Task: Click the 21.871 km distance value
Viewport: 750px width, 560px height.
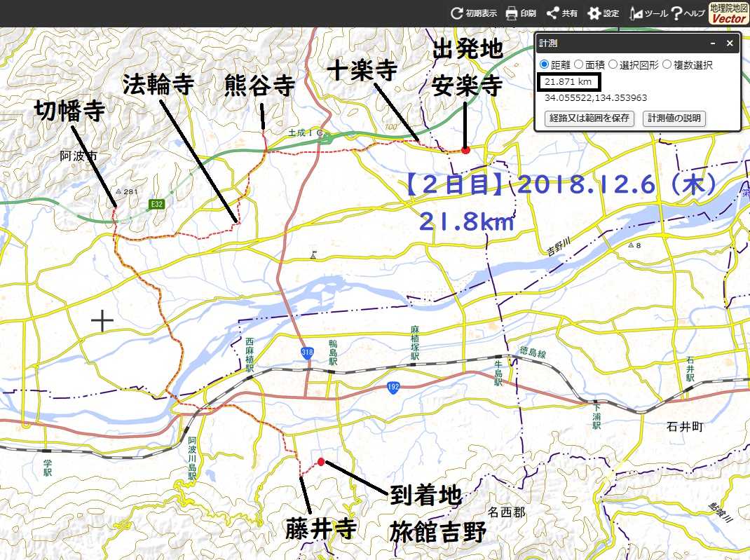Action: (568, 83)
